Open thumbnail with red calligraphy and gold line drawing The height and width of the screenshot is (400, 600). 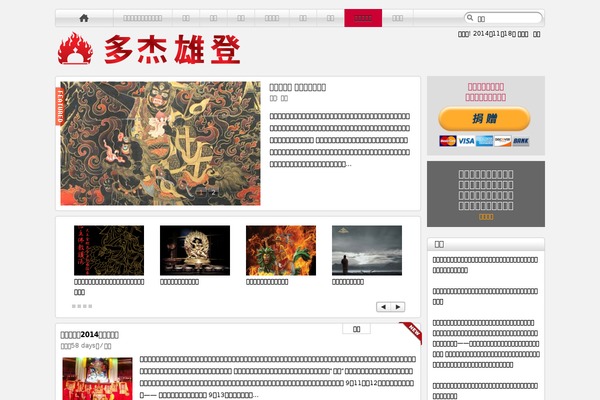tap(109, 250)
